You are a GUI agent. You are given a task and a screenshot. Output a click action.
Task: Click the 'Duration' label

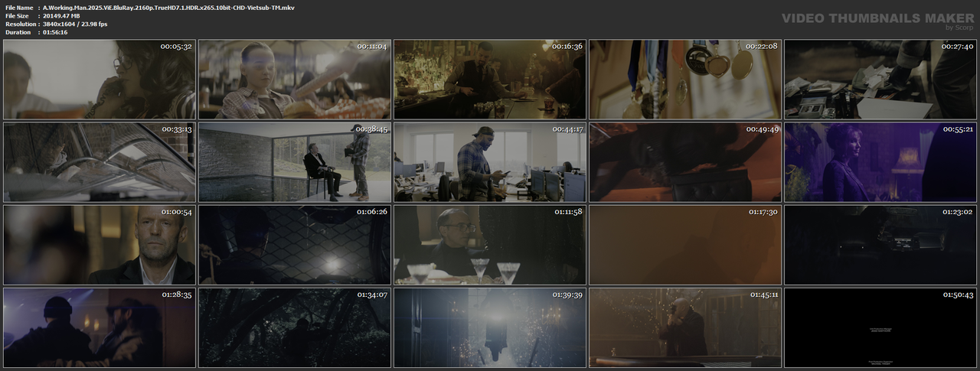(x=18, y=32)
